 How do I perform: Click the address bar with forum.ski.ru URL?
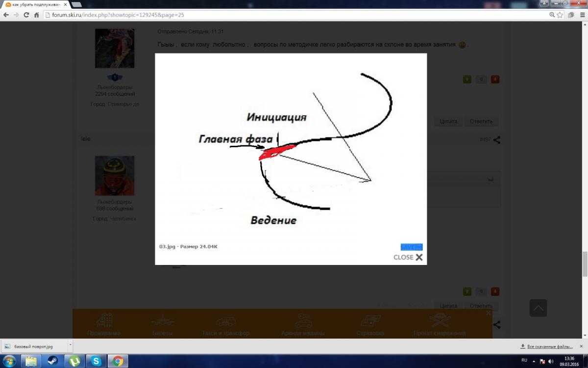coord(294,15)
